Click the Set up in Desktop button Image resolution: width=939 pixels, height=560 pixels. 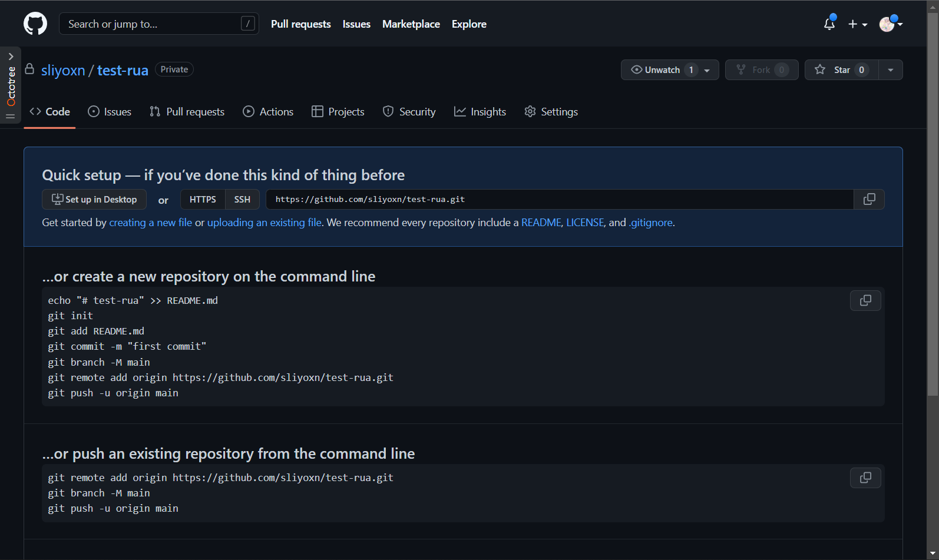coord(94,200)
